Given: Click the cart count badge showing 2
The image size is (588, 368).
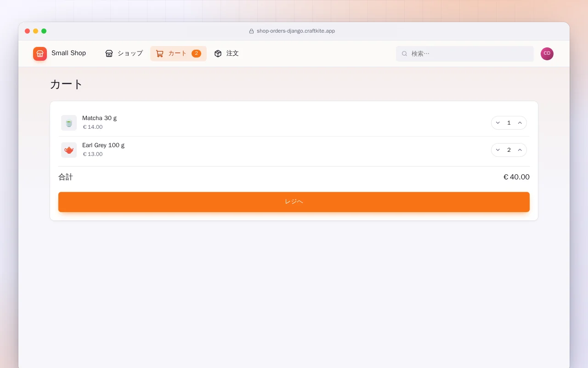Looking at the screenshot, I should pyautogui.click(x=196, y=53).
